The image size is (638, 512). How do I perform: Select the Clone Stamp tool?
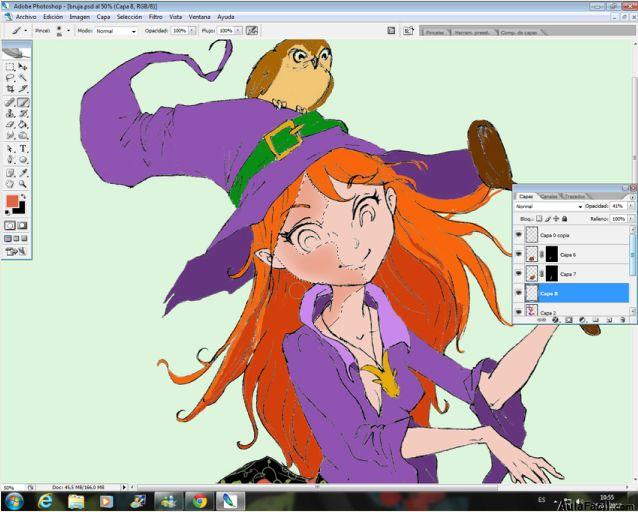tap(10, 113)
